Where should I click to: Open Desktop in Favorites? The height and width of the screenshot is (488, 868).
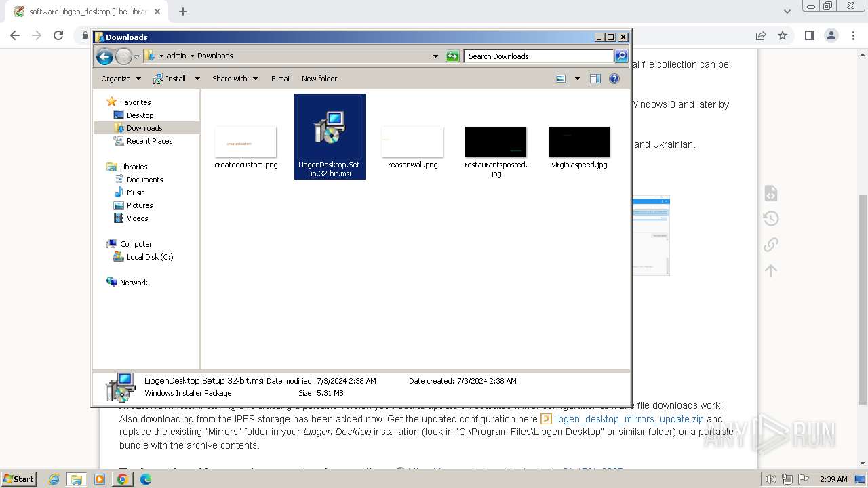pos(140,115)
